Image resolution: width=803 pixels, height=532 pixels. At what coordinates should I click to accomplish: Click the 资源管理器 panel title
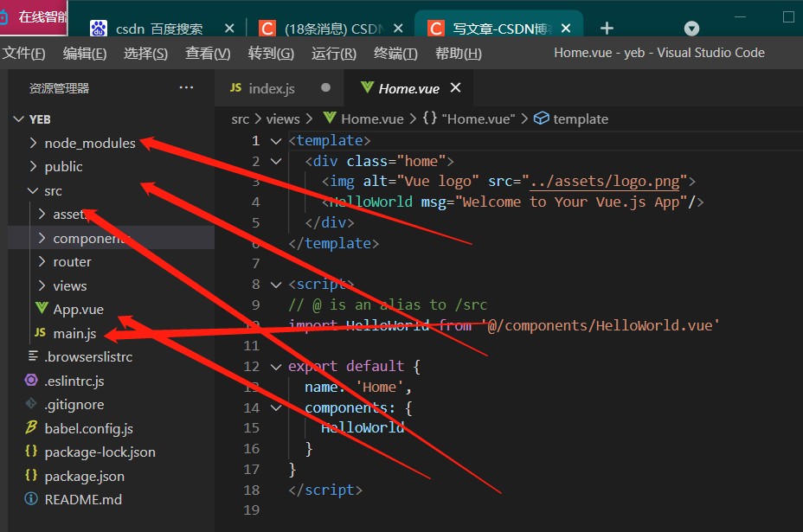pyautogui.click(x=59, y=88)
